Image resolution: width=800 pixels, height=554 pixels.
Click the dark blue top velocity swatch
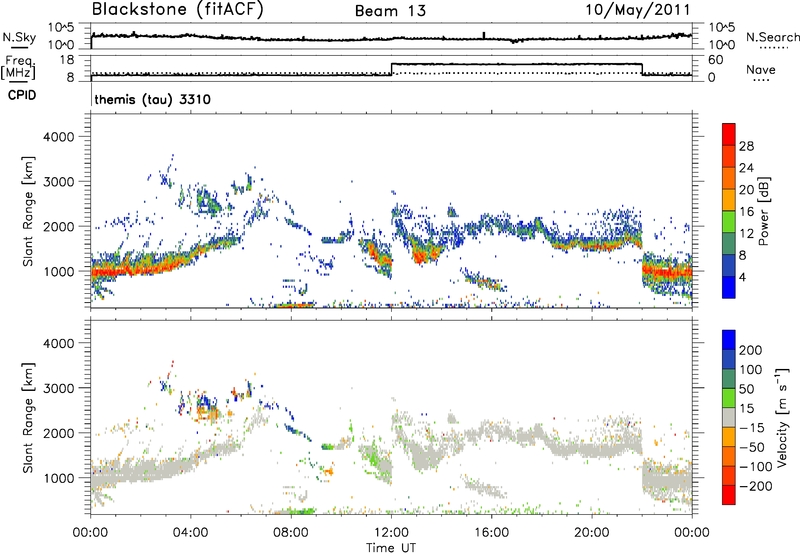(729, 340)
